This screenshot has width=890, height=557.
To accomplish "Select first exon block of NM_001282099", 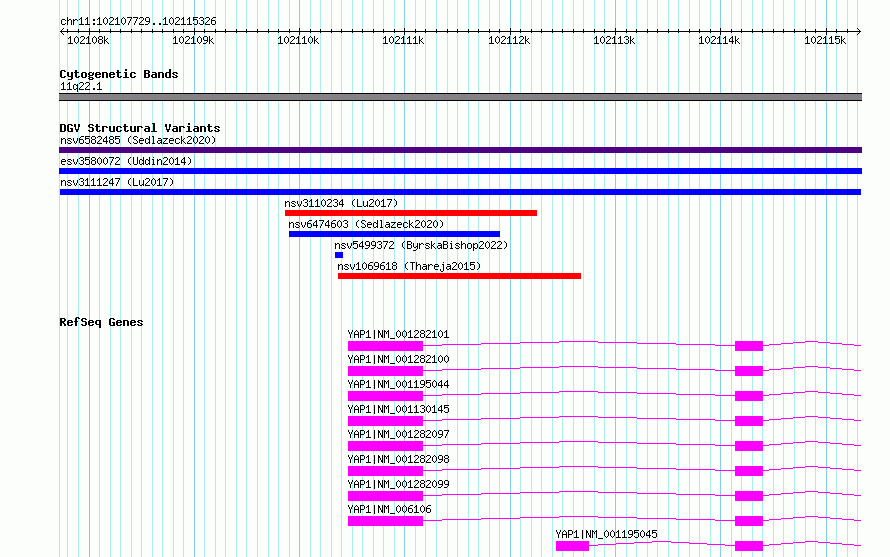I will click(385, 496).
